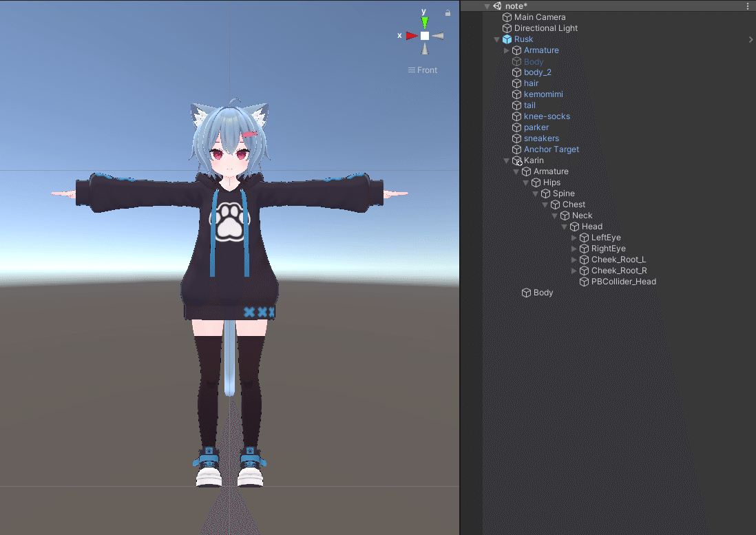This screenshot has width=756, height=535.
Task: Open the Front view projection menu
Action: tap(422, 70)
